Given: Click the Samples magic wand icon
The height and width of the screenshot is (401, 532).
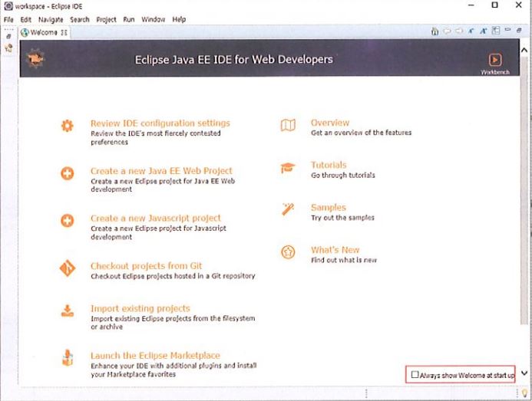Looking at the screenshot, I should click(288, 209).
